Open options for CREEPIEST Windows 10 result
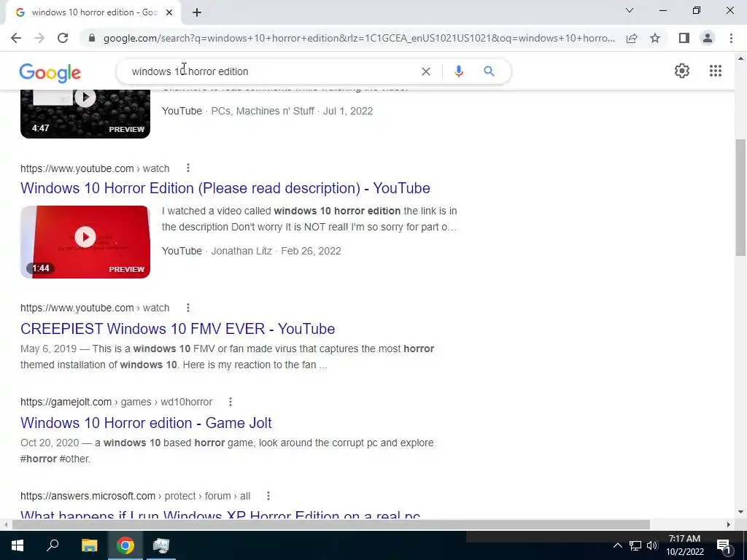Image resolution: width=747 pixels, height=560 pixels. coord(188,308)
